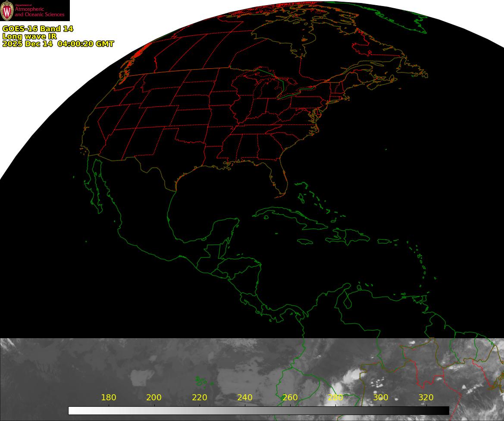Viewport: 504px width, 421px height.
Task: Click the UW crest logo
Action: 7,11
